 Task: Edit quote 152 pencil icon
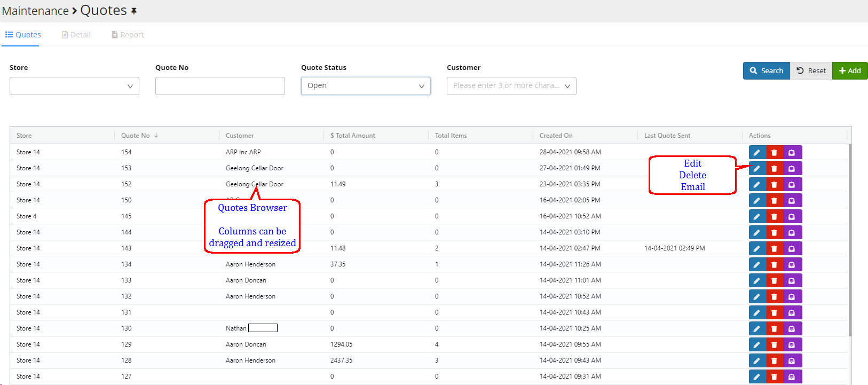[x=757, y=185]
